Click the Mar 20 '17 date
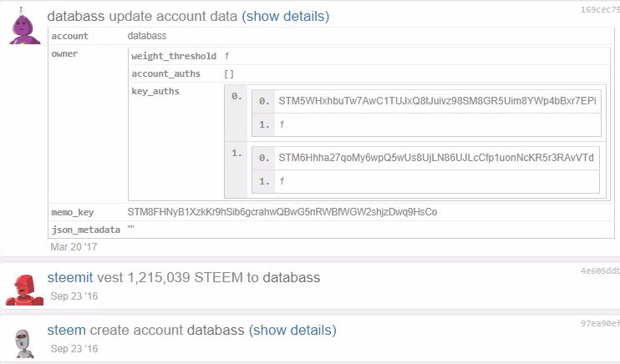Viewport: 620px width, 364px height. coord(74,247)
